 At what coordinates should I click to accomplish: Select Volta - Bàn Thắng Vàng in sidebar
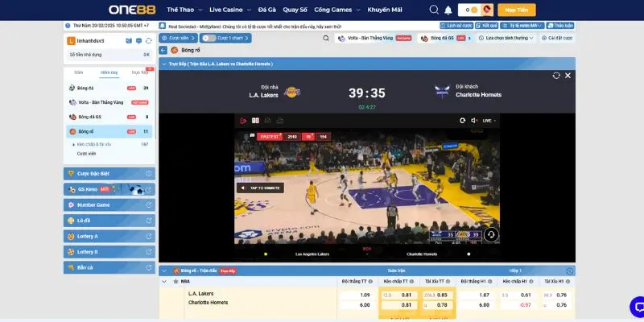109,102
